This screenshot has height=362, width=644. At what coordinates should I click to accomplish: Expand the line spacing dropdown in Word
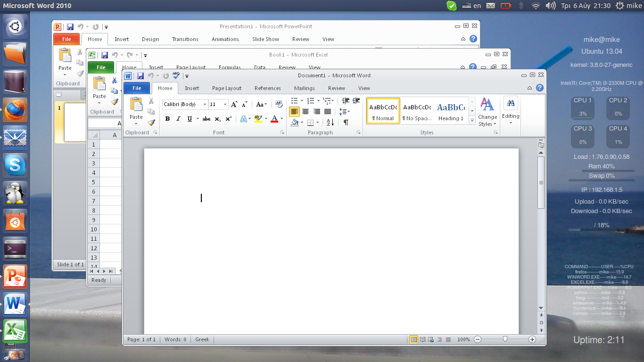coord(345,112)
